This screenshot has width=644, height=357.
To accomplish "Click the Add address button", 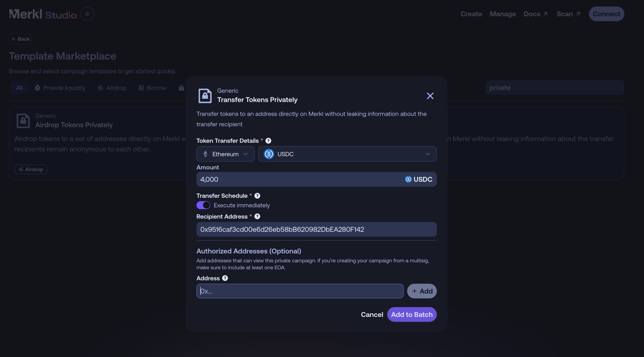I will (x=422, y=291).
